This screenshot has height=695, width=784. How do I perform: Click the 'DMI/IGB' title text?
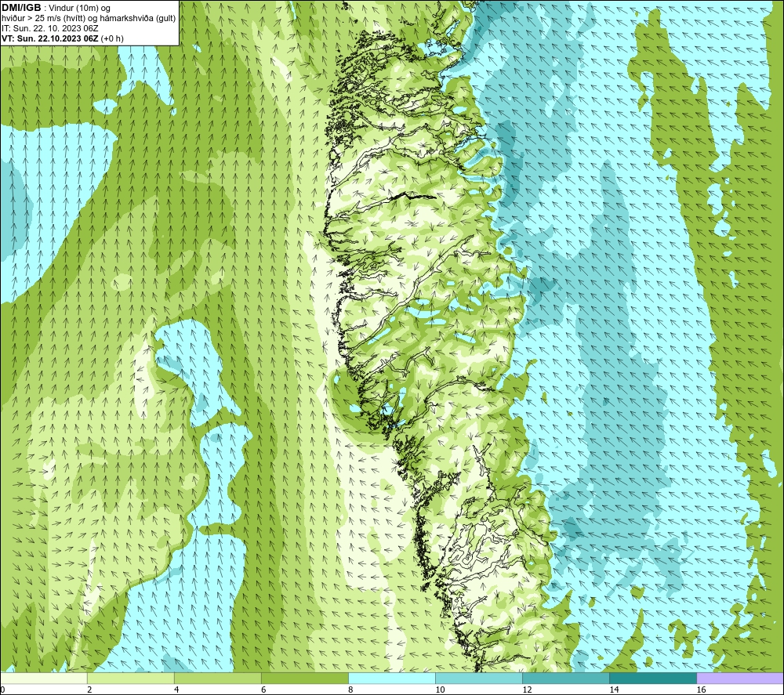(21, 8)
